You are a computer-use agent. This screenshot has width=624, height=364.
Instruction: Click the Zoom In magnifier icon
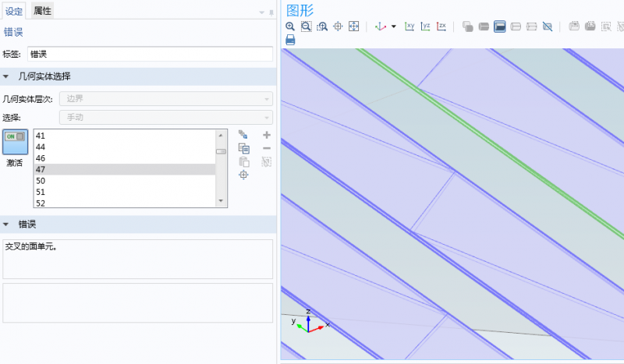click(x=290, y=27)
